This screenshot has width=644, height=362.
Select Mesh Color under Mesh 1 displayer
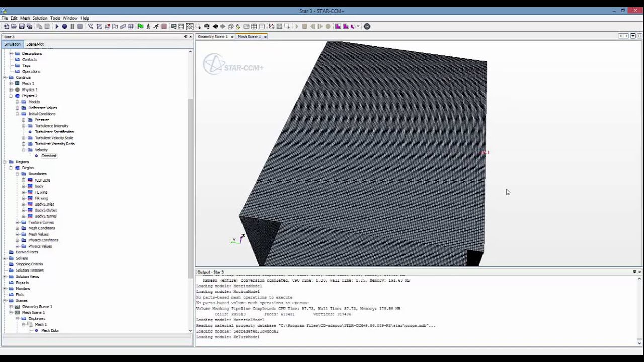click(50, 330)
